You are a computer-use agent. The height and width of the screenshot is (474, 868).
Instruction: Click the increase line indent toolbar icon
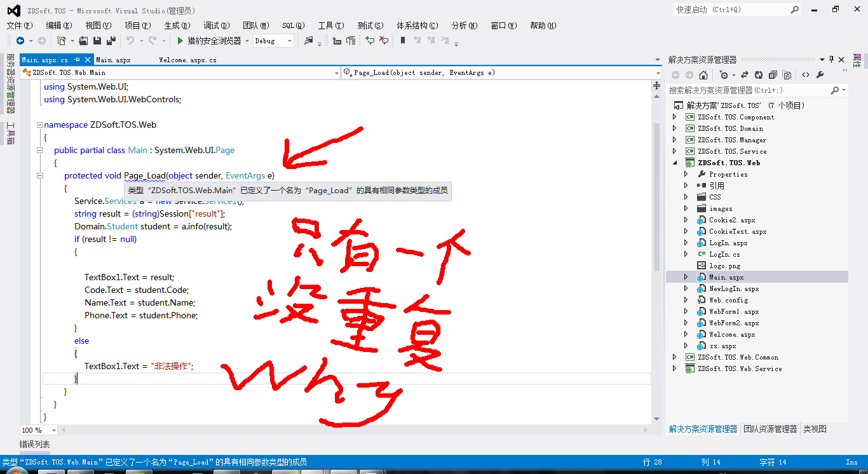pyautogui.click(x=351, y=41)
